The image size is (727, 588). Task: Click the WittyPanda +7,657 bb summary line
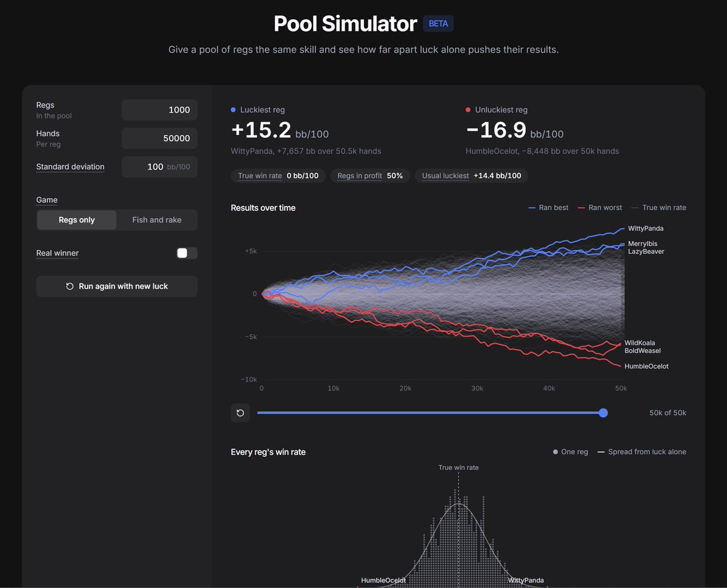point(306,151)
